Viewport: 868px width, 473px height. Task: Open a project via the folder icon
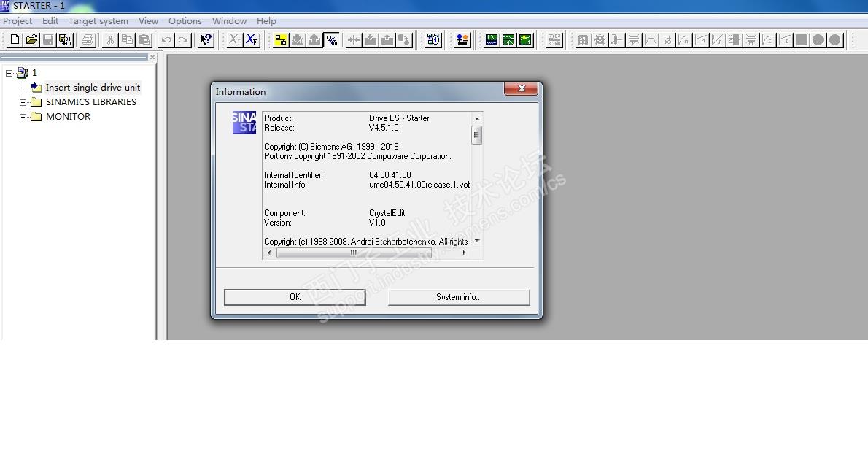tap(31, 40)
